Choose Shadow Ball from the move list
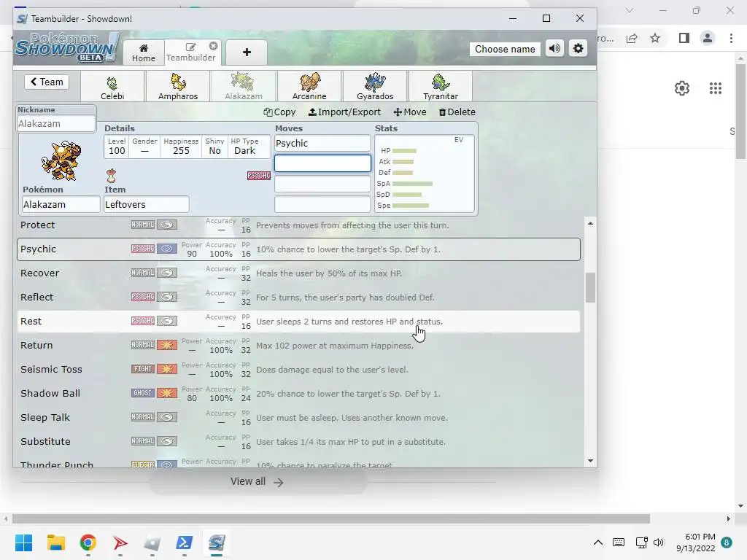 coord(298,393)
